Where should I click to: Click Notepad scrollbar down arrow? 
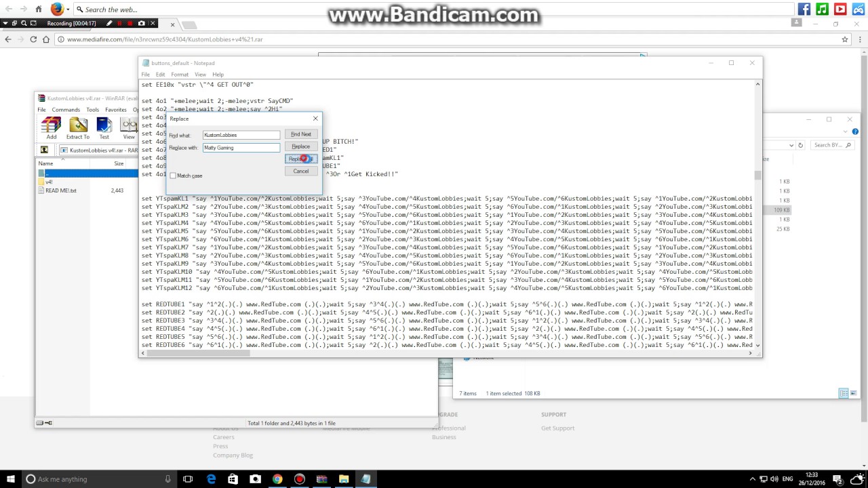coord(757,345)
